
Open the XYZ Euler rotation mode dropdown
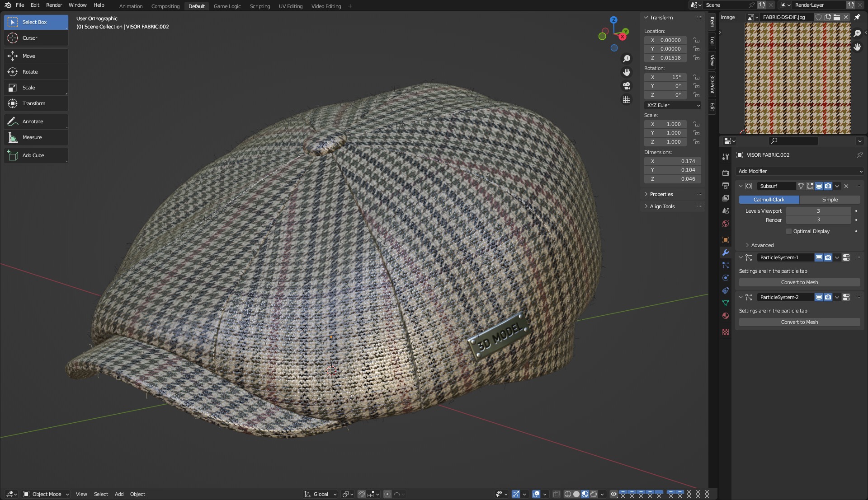673,105
